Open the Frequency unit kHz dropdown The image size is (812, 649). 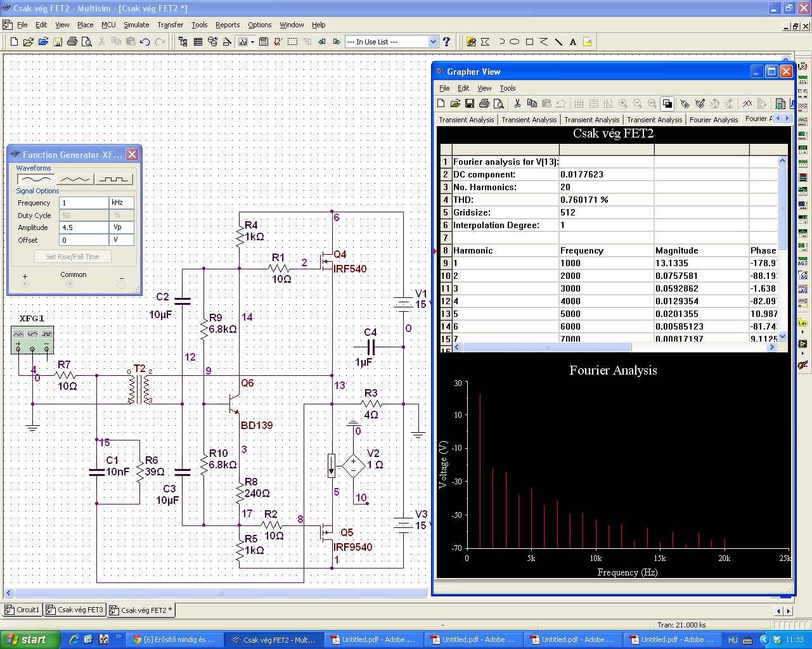(121, 203)
